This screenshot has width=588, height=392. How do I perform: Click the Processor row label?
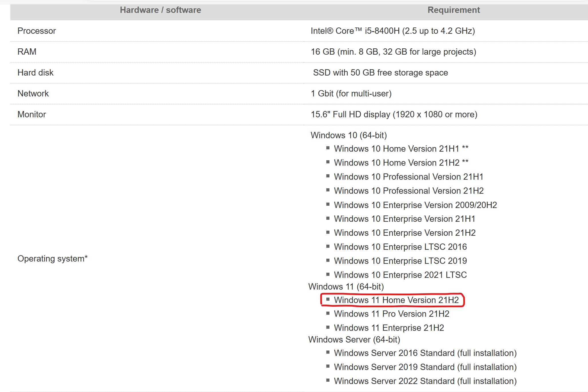point(37,31)
